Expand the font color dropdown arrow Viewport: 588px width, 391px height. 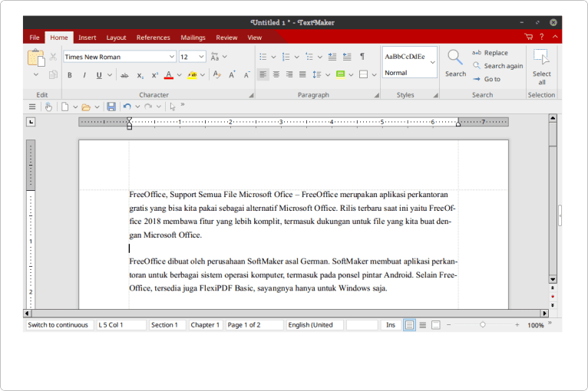[x=180, y=75]
